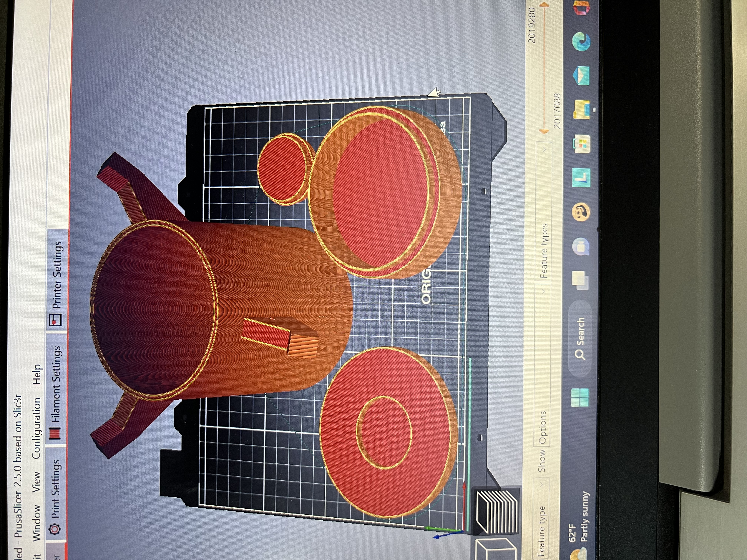Open the Help menu
This screenshot has height=560, width=747.
point(36,374)
